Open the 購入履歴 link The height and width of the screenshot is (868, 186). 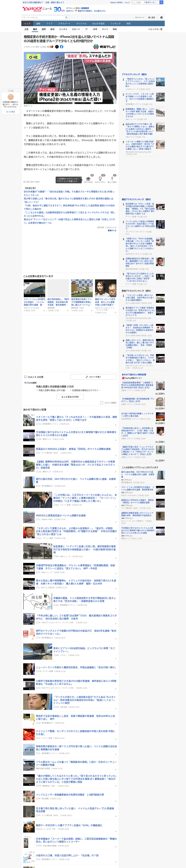(152, 18)
